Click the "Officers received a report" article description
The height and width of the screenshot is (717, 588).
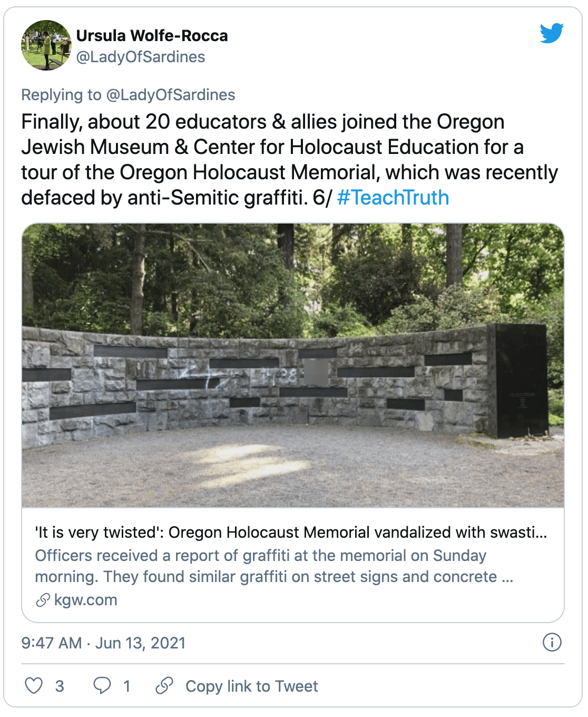274,566
